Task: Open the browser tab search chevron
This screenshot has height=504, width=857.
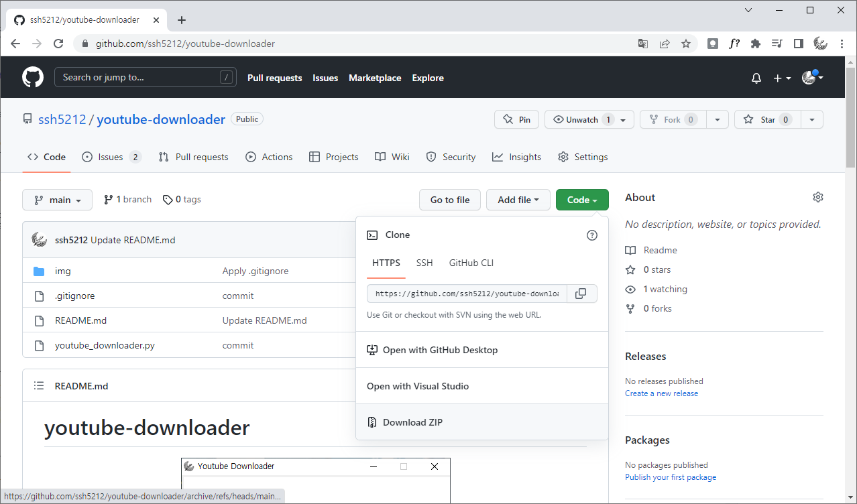Action: click(749, 10)
